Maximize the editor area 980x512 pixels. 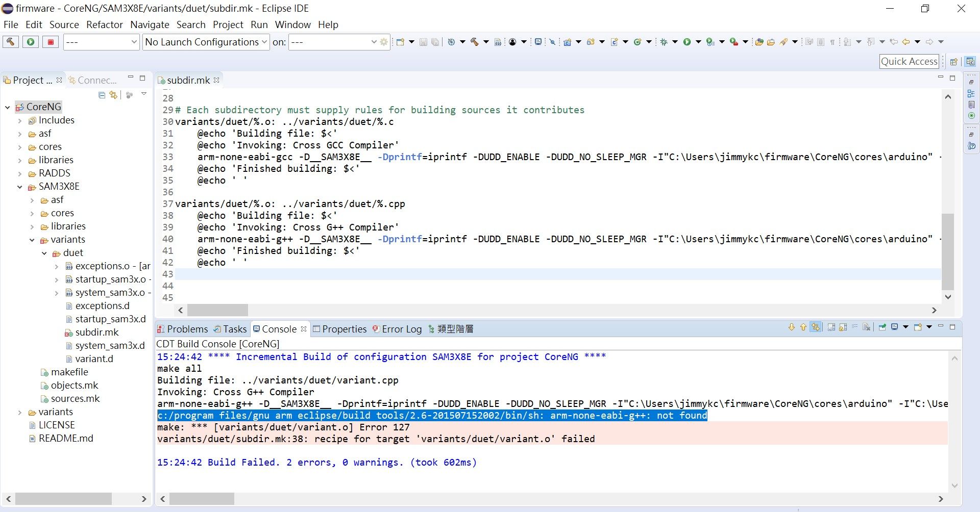click(x=952, y=78)
